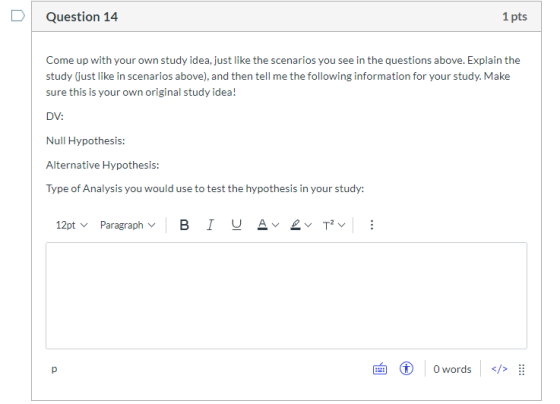Viewport: 560px width, 404px height.
Task: Toggle underline formatting in the editor
Action: pyautogui.click(x=236, y=225)
